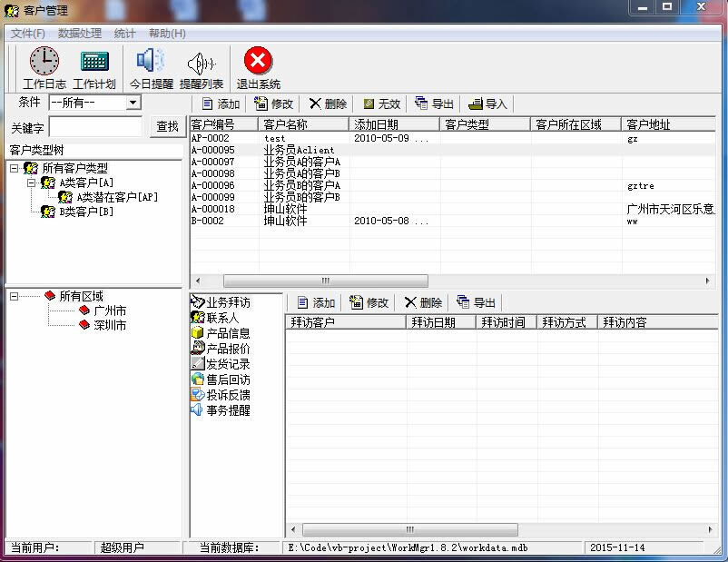Open the 数据处理 menu

[x=80, y=34]
